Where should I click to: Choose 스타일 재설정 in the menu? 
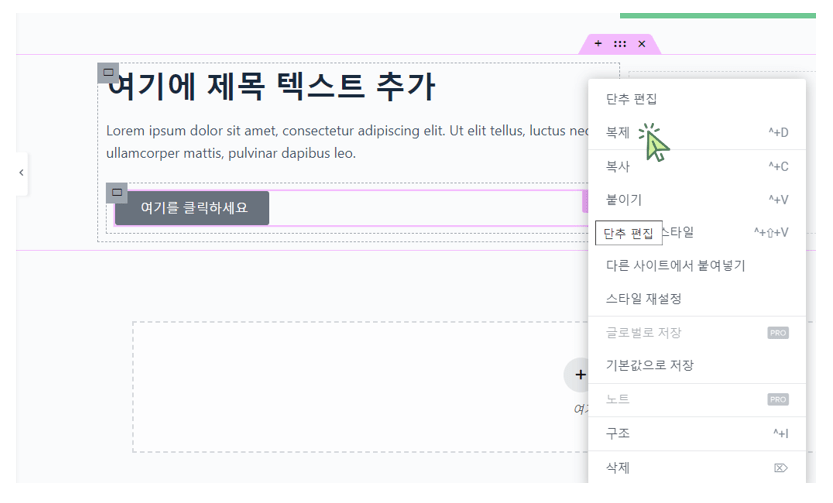[697, 299]
